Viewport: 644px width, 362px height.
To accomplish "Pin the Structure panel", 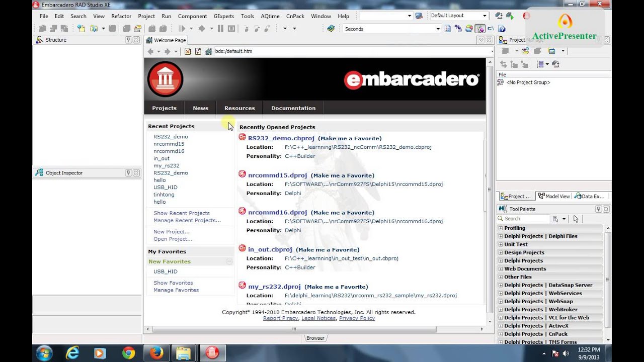I will click(x=128, y=40).
